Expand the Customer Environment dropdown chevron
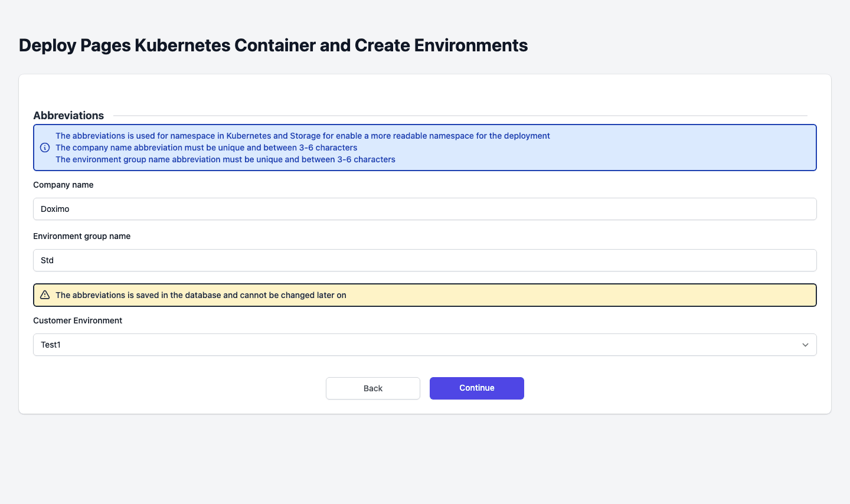This screenshot has height=504, width=850. [805, 345]
